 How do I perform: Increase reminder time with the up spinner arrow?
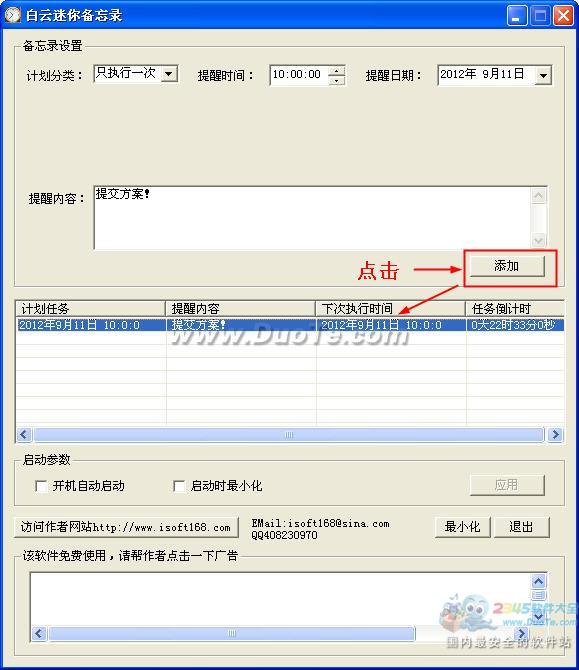tap(337, 71)
